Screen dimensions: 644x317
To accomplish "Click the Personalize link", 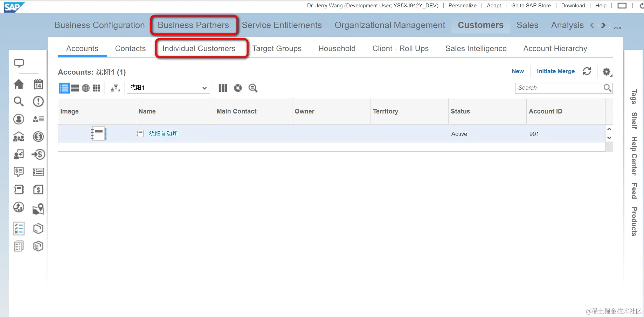I will click(463, 6).
